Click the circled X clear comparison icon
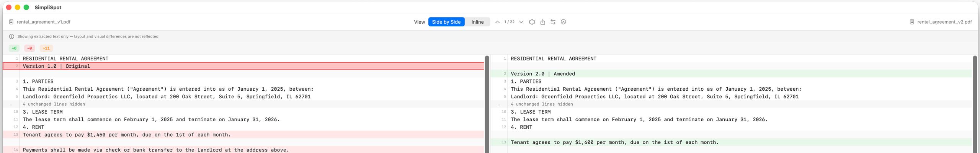 pos(563,22)
